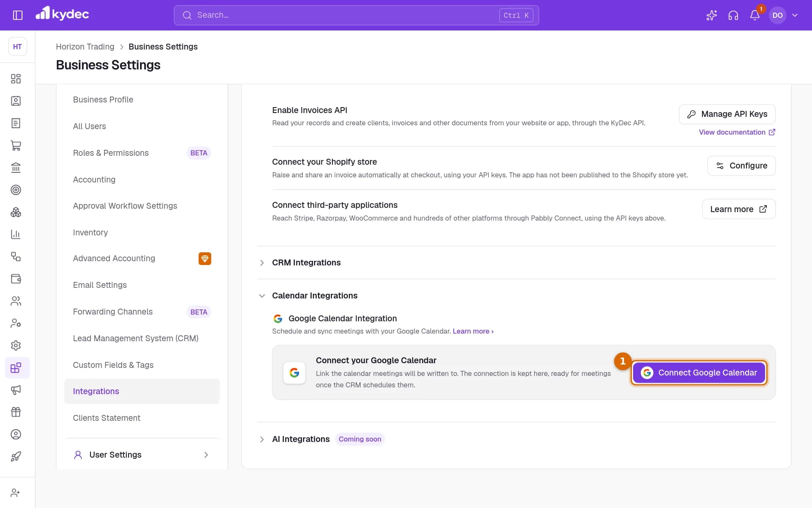The width and height of the screenshot is (812, 508).
Task: Open the wallet icon in sidebar
Action: point(16,279)
